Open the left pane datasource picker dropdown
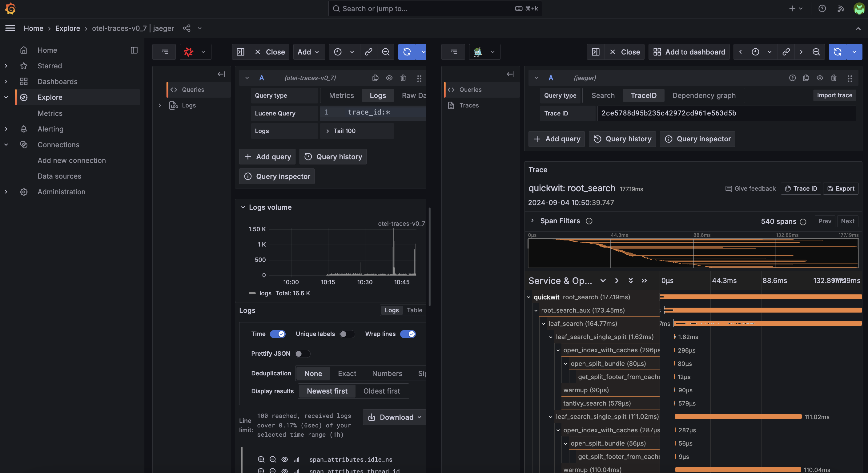The image size is (868, 473). [195, 52]
